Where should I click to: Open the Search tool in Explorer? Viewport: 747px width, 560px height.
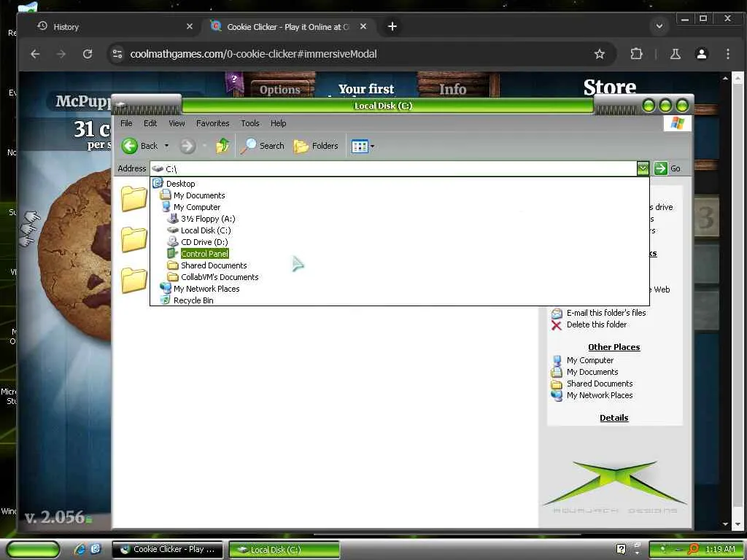click(x=262, y=146)
